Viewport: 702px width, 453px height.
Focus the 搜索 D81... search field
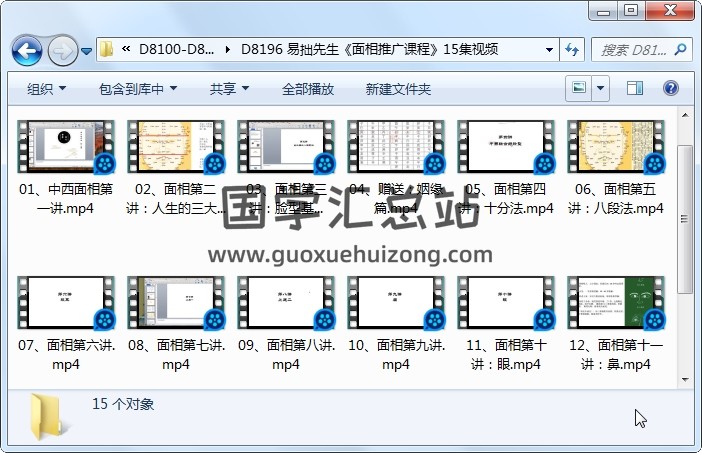point(634,50)
